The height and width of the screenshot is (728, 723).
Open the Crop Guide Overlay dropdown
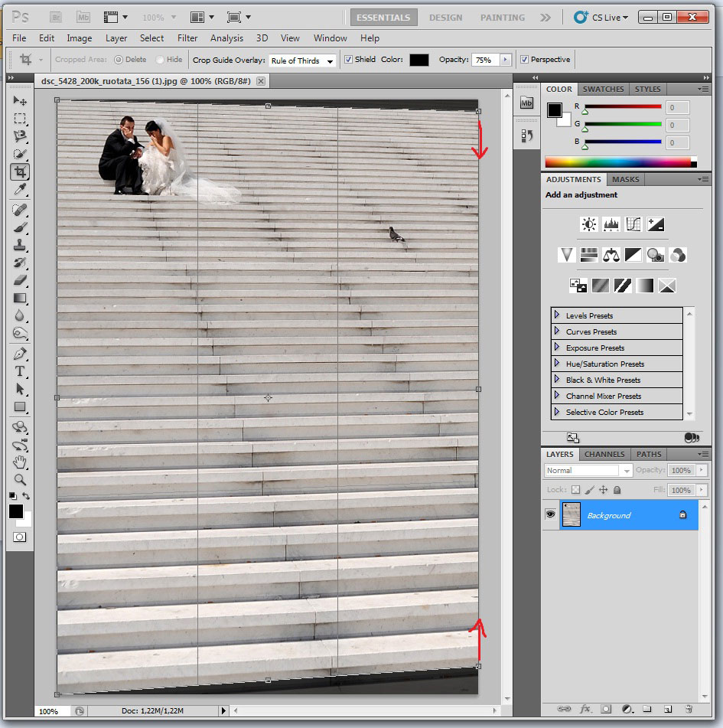pyautogui.click(x=303, y=60)
